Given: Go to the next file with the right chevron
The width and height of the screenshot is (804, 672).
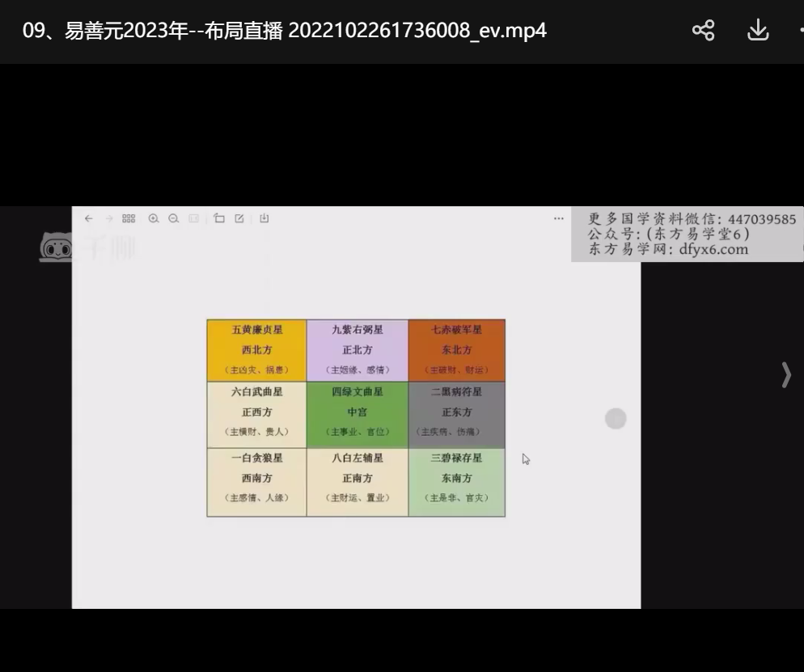Looking at the screenshot, I should pos(785,374).
